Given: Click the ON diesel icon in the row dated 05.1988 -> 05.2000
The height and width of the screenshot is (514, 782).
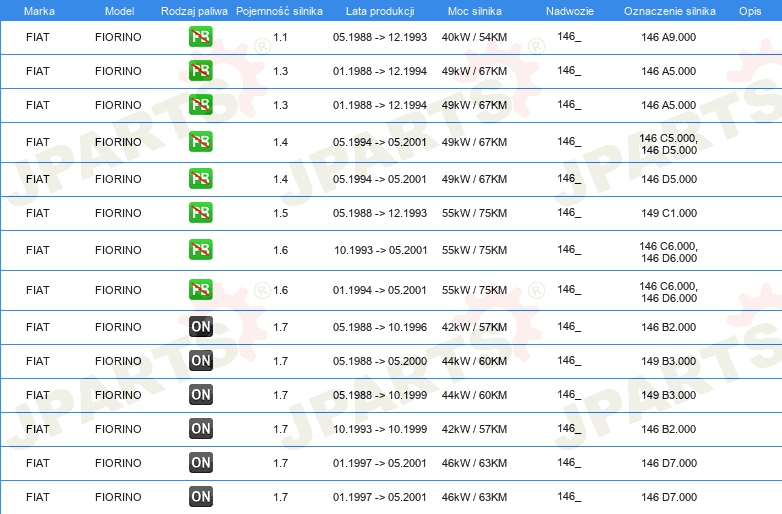Looking at the screenshot, I should point(200,360).
